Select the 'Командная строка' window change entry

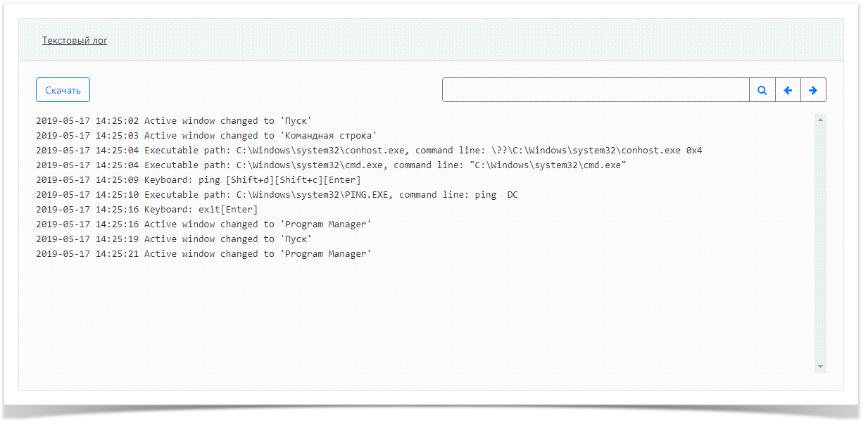(206, 136)
